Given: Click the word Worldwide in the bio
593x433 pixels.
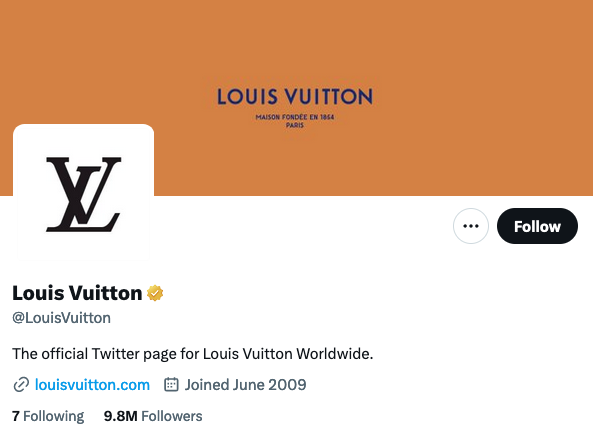Looking at the screenshot, I should coord(335,354).
